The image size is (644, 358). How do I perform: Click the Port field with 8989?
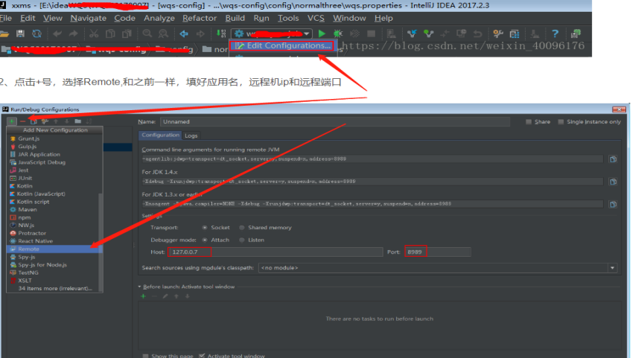tap(438, 252)
